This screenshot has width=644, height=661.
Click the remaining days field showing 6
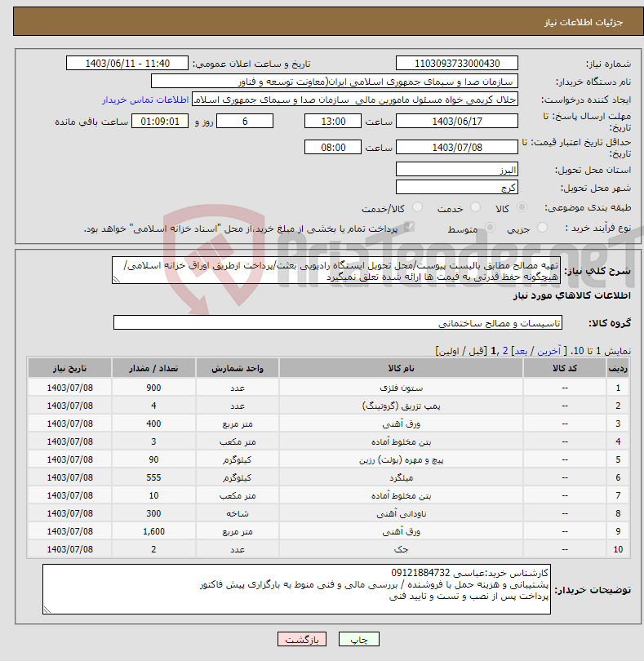click(245, 121)
